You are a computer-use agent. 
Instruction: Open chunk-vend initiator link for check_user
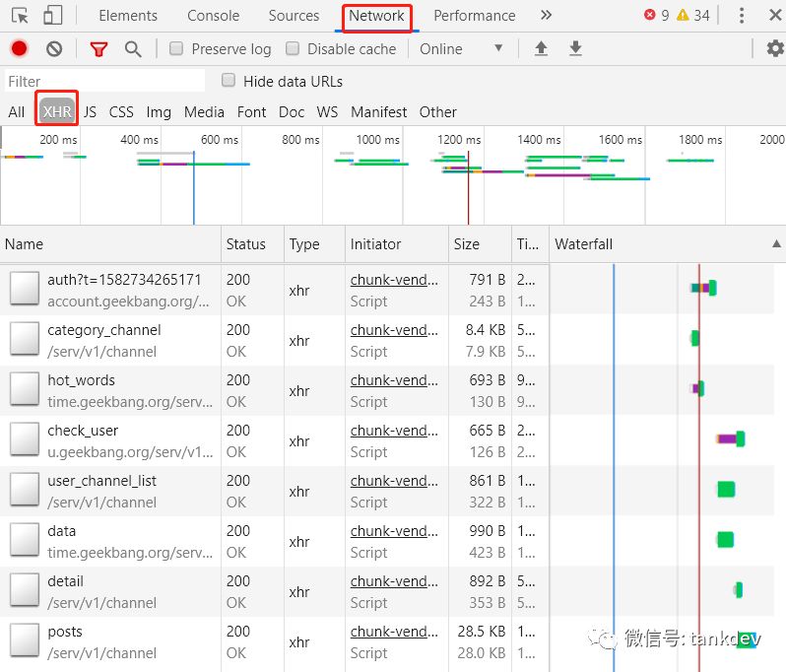[394, 431]
